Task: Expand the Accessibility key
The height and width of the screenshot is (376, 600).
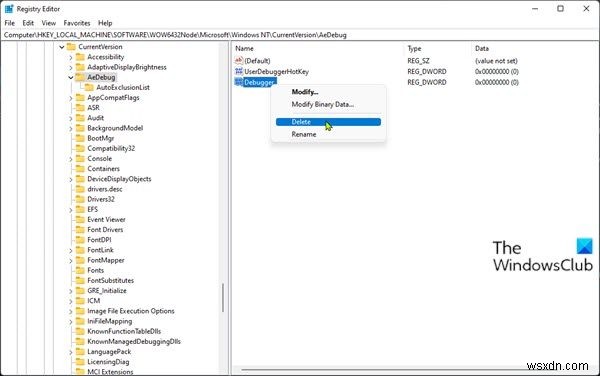Action: click(x=71, y=57)
